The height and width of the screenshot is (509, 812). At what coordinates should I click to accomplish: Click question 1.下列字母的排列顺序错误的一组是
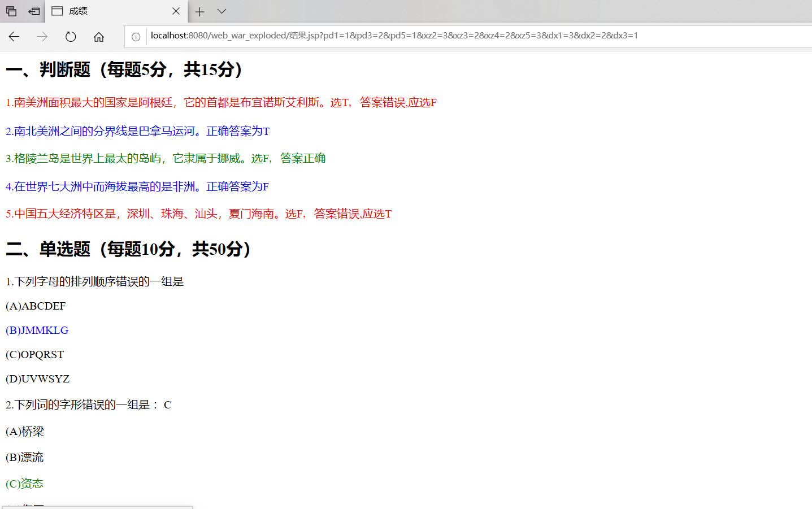(95, 281)
